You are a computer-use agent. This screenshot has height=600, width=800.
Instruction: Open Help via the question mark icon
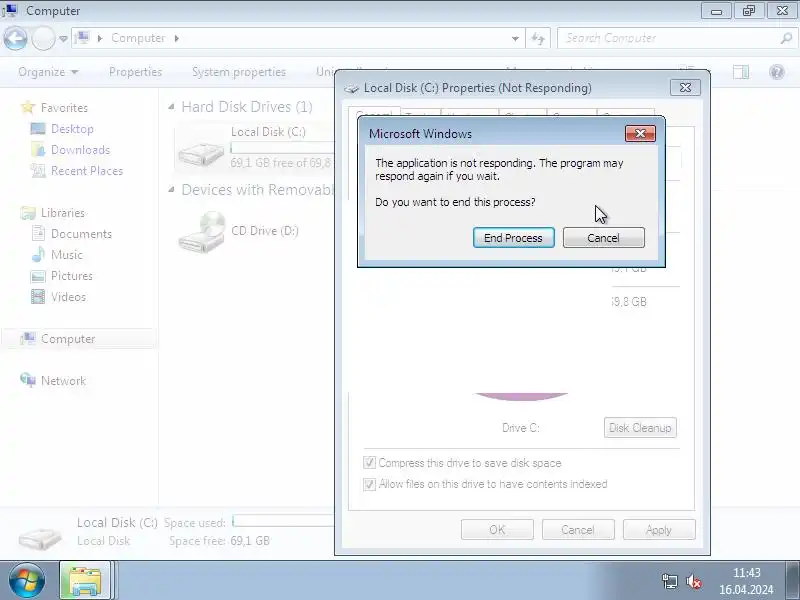tap(777, 72)
